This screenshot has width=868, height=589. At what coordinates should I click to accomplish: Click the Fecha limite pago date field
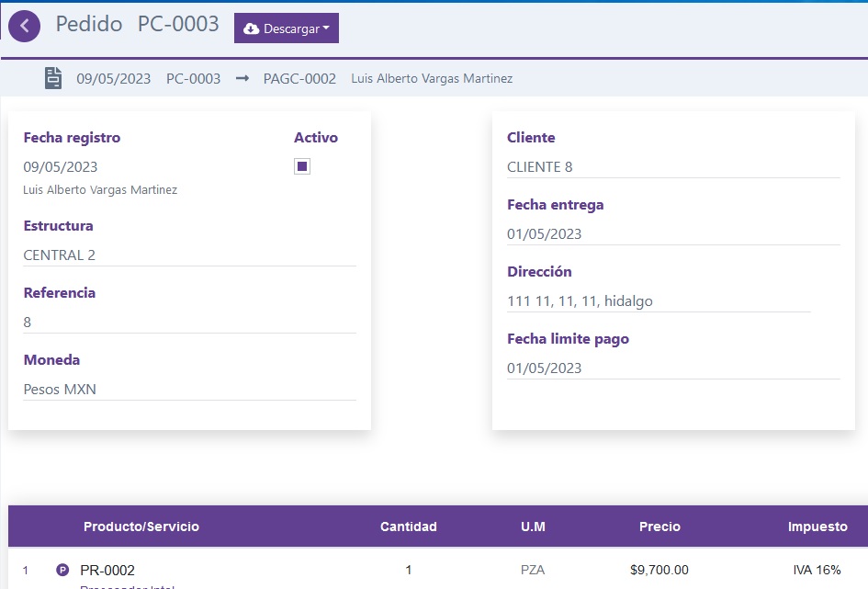(672, 368)
